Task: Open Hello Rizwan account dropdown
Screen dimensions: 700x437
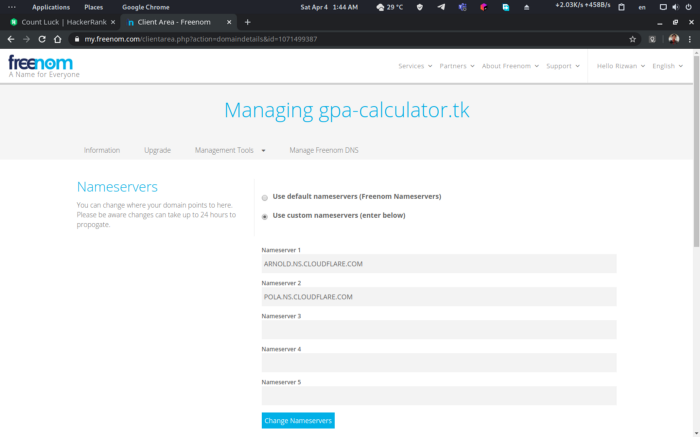Action: coord(621,66)
